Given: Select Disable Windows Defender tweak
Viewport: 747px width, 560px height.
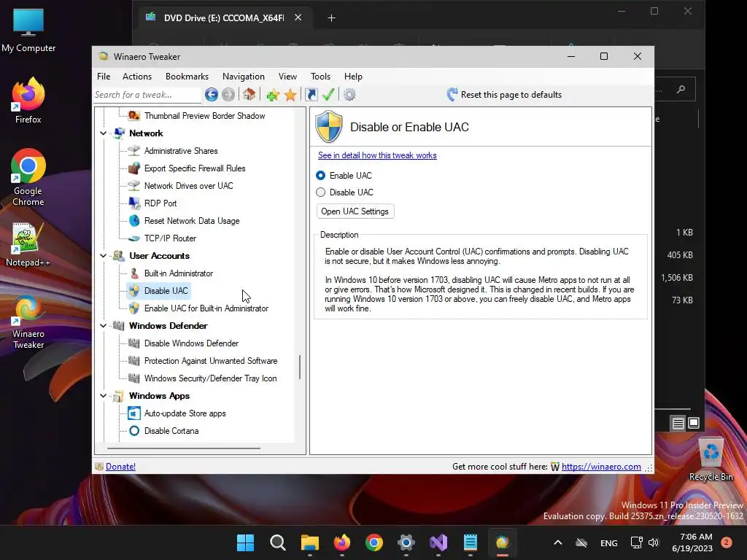Looking at the screenshot, I should pos(183,343).
